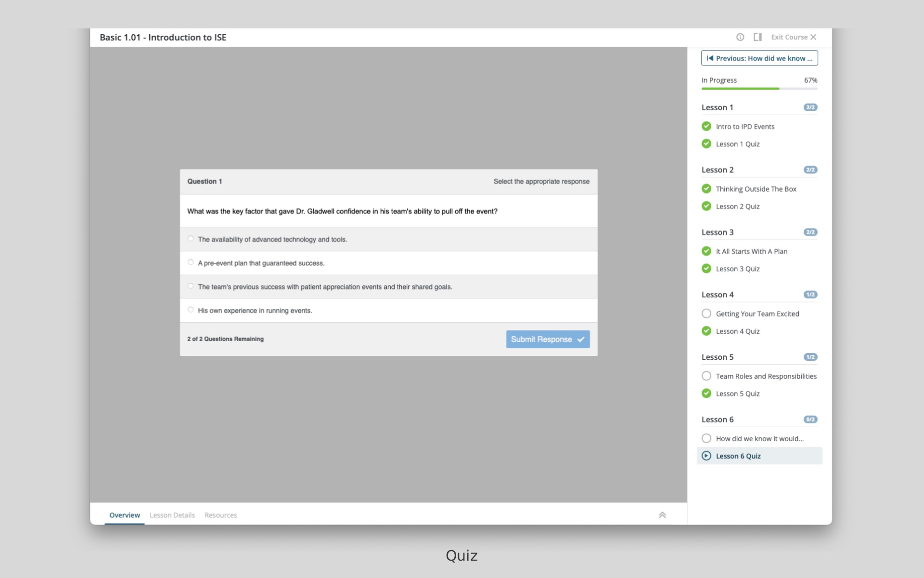Viewport: 924px width, 578px height.
Task: Go to Previous: How did we know
Action: pyautogui.click(x=759, y=58)
